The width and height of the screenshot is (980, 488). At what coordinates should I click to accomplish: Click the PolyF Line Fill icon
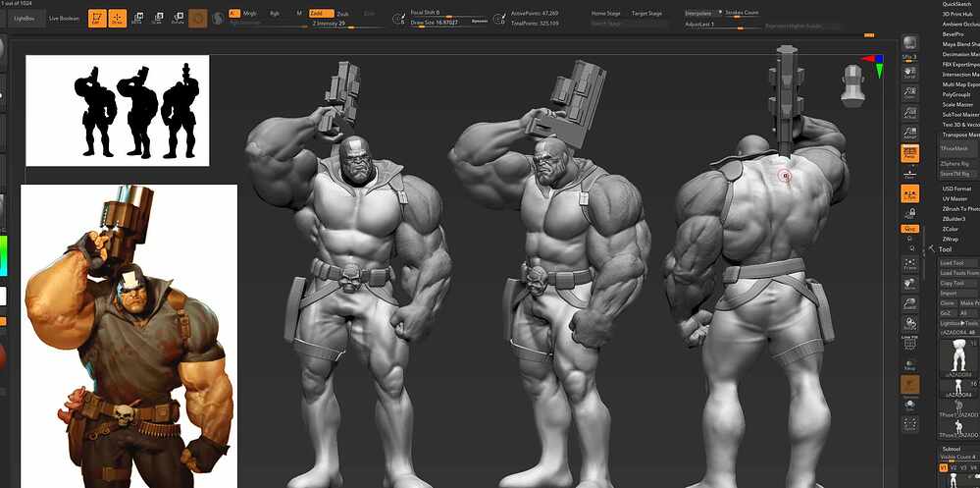910,344
